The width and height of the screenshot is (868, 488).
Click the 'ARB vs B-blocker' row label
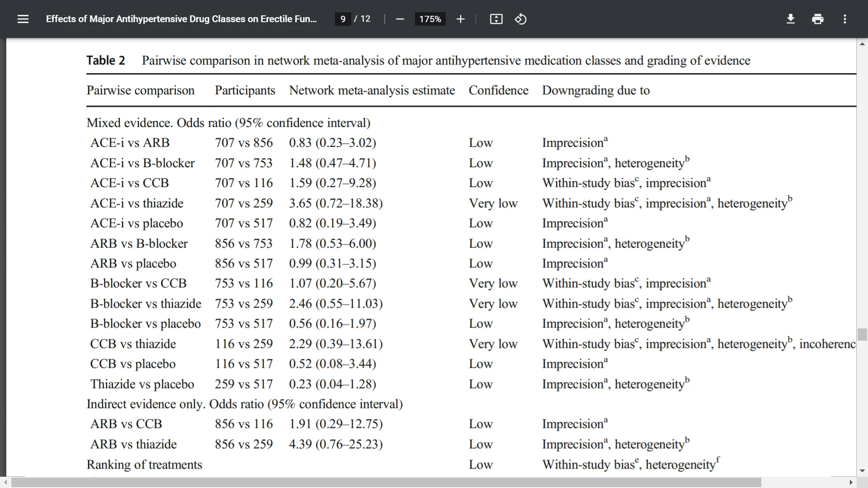click(139, 244)
